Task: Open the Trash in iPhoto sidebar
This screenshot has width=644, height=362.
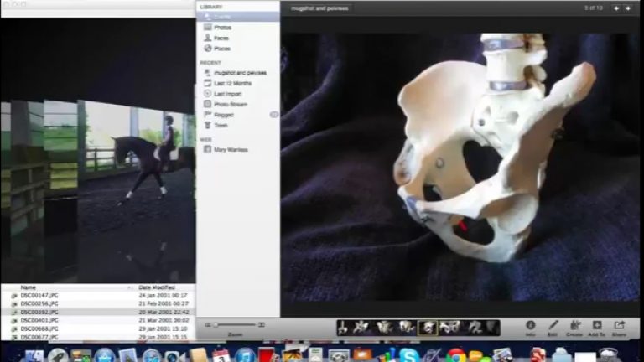Action: 221,125
